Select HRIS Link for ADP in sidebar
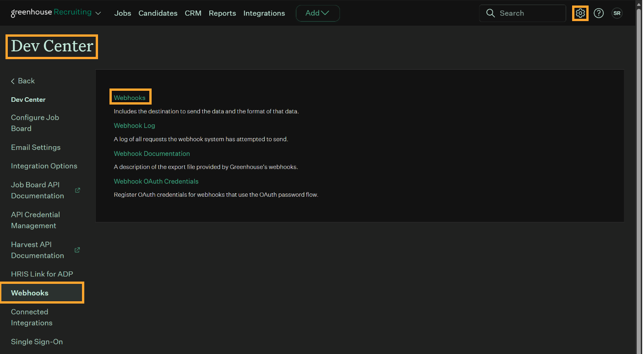Image resolution: width=644 pixels, height=354 pixels. click(x=42, y=274)
